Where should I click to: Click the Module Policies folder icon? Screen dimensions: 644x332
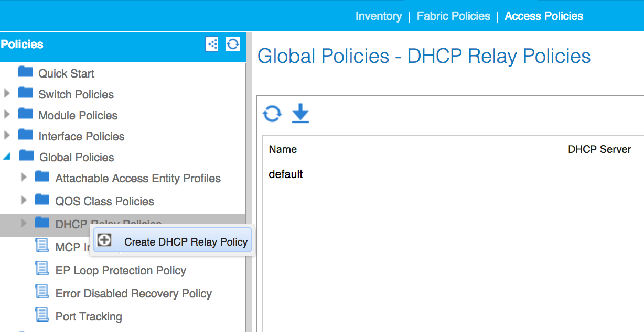click(x=25, y=114)
